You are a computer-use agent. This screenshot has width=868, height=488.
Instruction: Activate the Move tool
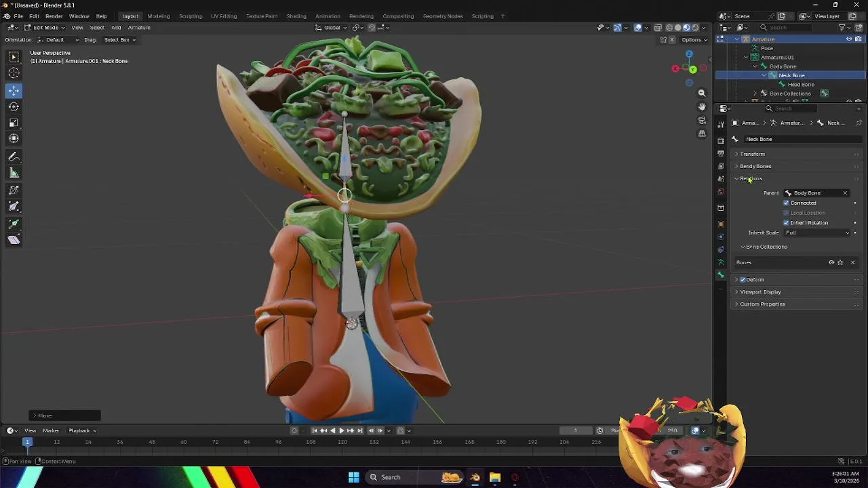14,90
